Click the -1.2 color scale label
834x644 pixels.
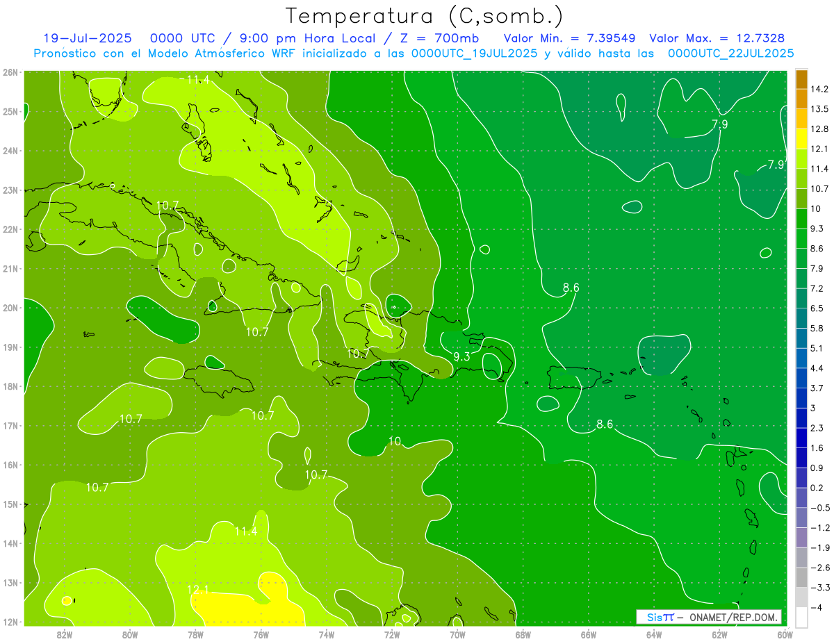819,527
